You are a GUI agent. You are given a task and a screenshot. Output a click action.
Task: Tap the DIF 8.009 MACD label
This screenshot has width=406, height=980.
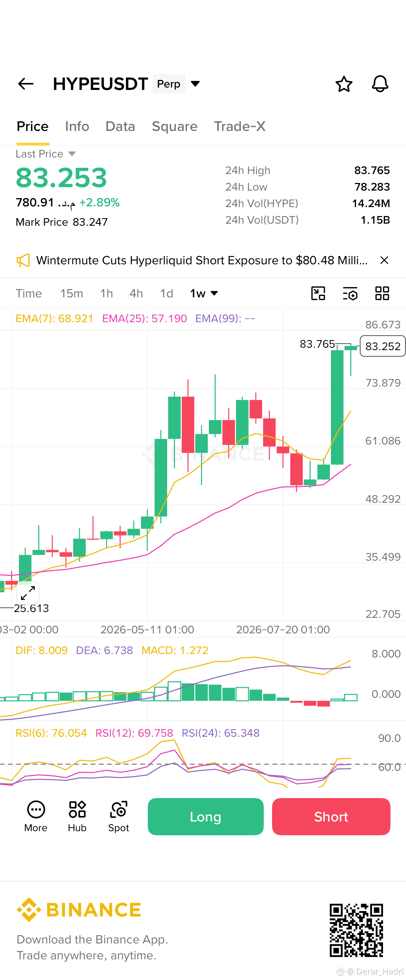pyautogui.click(x=41, y=650)
